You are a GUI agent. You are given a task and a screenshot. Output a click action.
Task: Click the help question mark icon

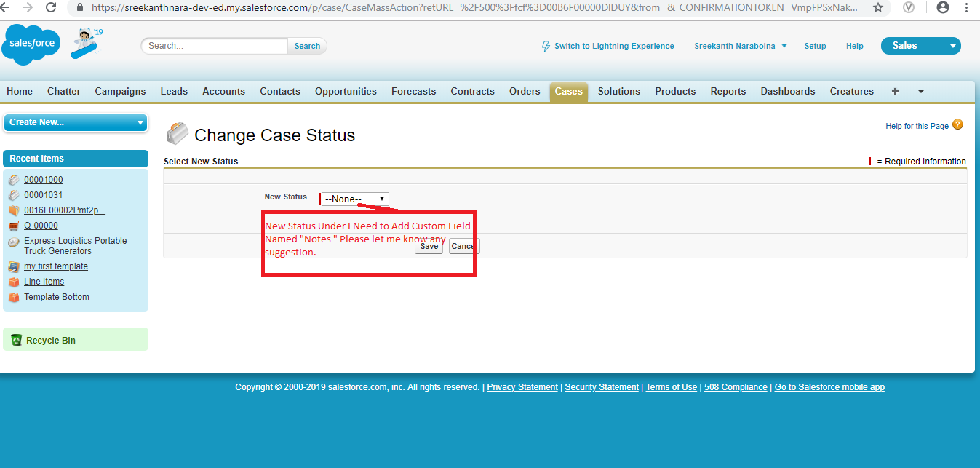(957, 125)
